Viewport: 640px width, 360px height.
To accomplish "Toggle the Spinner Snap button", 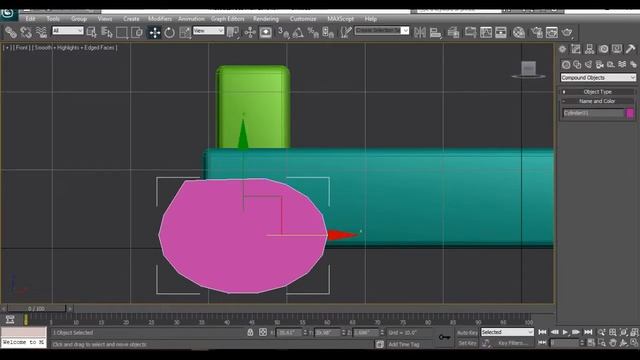I will 328,32.
